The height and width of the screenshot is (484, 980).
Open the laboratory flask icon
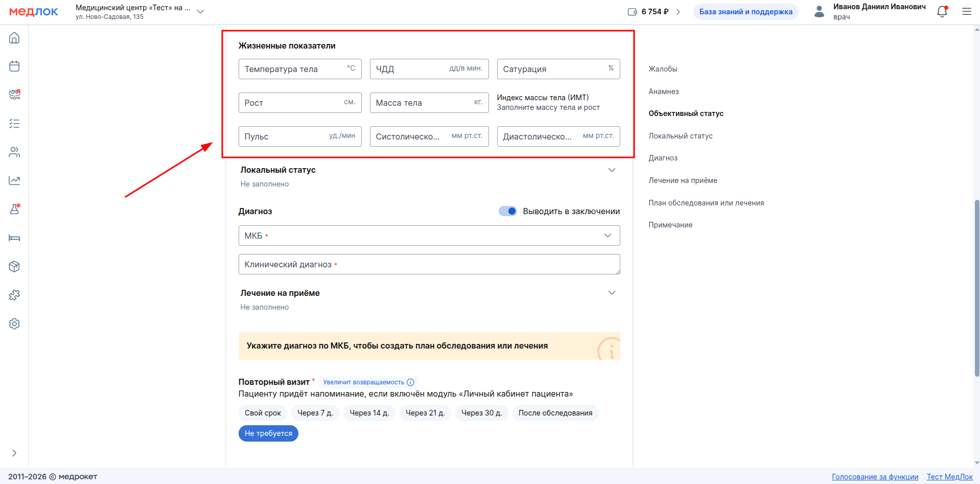tap(14, 209)
